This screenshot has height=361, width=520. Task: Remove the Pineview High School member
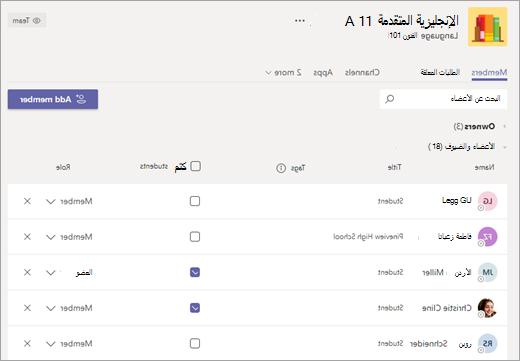[x=27, y=237]
